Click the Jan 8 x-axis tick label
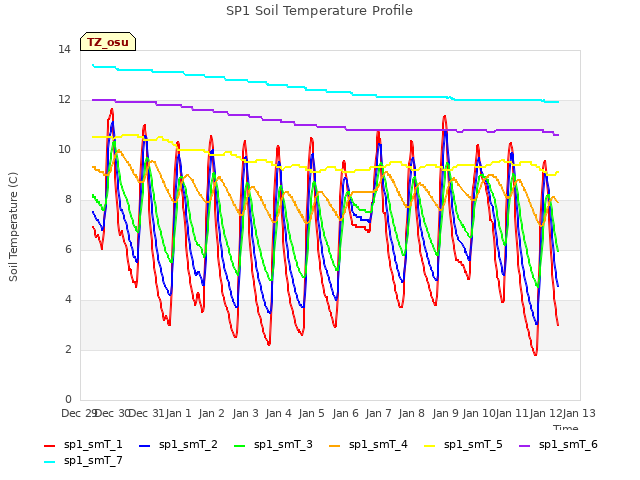The image size is (640, 480). [x=411, y=413]
